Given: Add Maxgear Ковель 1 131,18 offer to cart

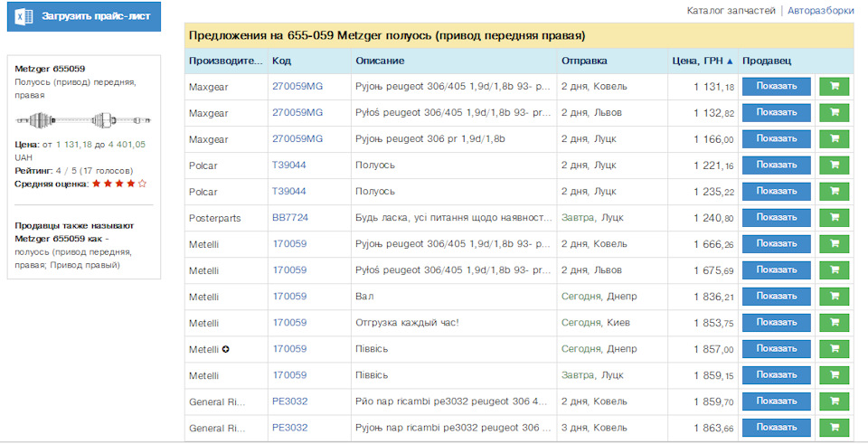Looking at the screenshot, I should [x=834, y=87].
